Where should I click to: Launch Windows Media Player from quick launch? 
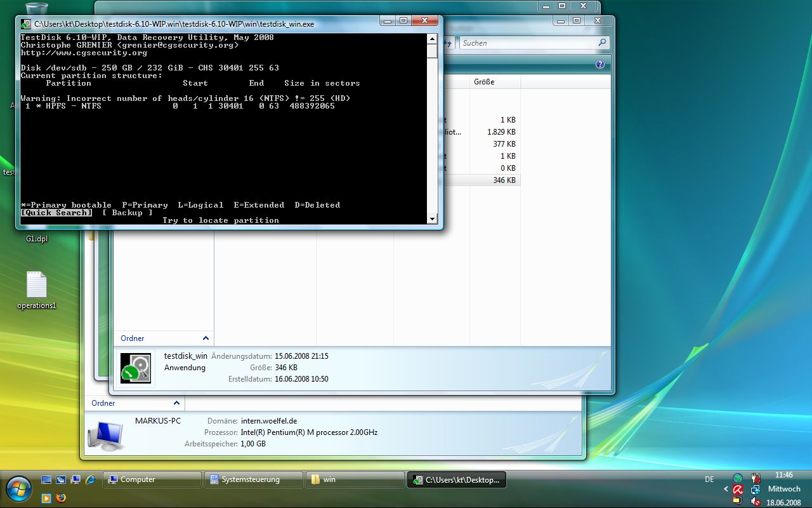46,497
